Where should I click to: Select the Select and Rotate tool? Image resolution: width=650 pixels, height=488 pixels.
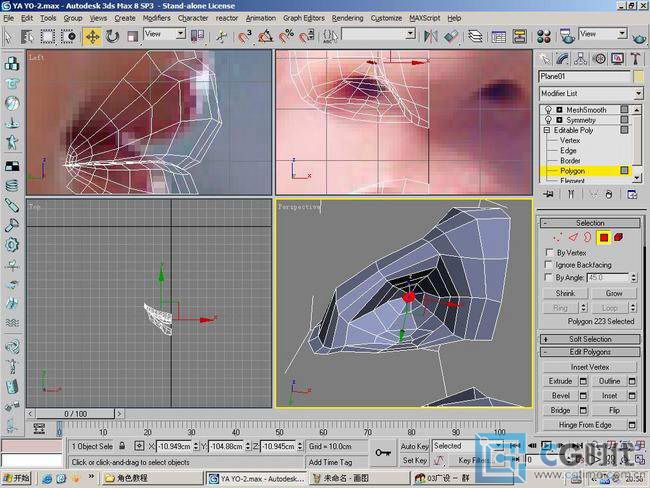coord(112,37)
